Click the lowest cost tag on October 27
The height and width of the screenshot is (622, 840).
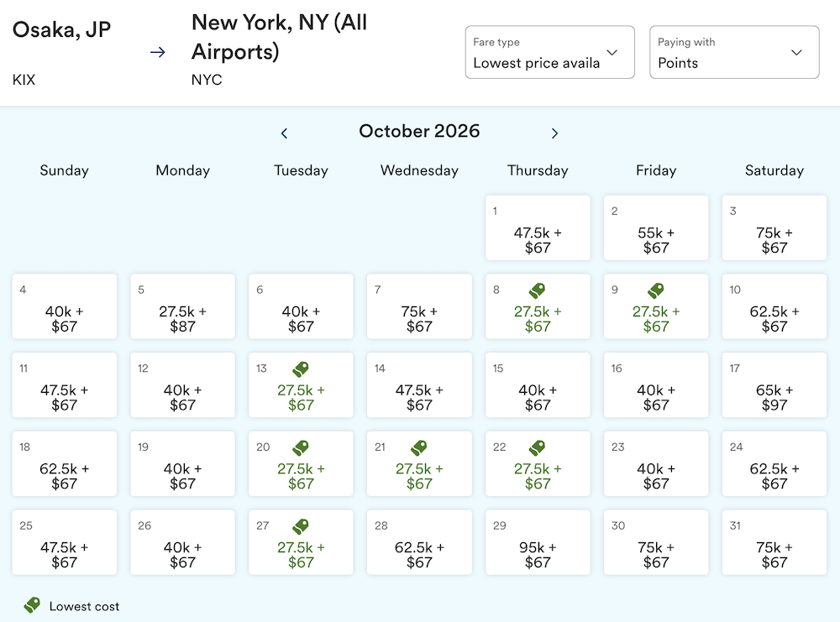pyautogui.click(x=301, y=526)
